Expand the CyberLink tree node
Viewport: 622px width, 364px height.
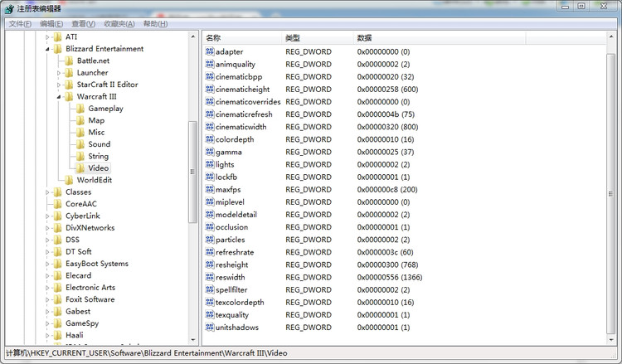tap(47, 216)
